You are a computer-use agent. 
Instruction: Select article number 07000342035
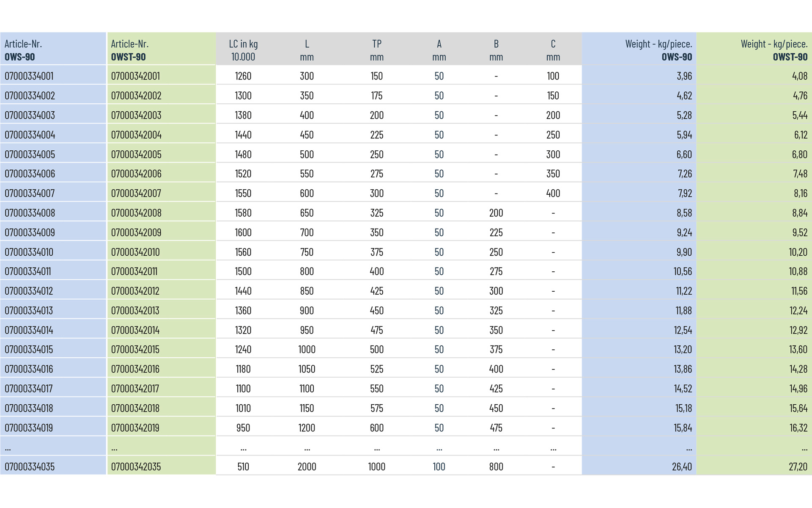136,467
